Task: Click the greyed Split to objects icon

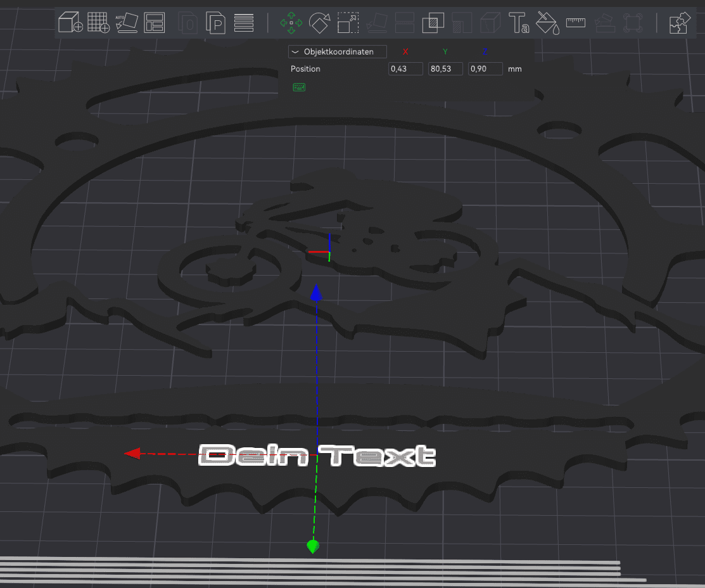Action: (x=188, y=23)
